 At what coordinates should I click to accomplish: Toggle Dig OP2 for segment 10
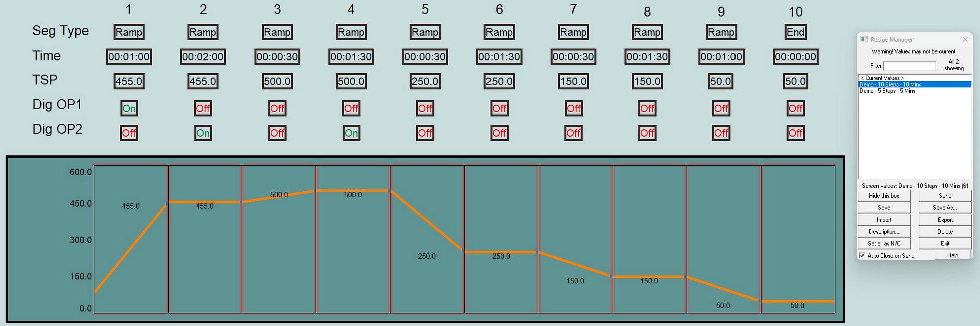point(796,133)
